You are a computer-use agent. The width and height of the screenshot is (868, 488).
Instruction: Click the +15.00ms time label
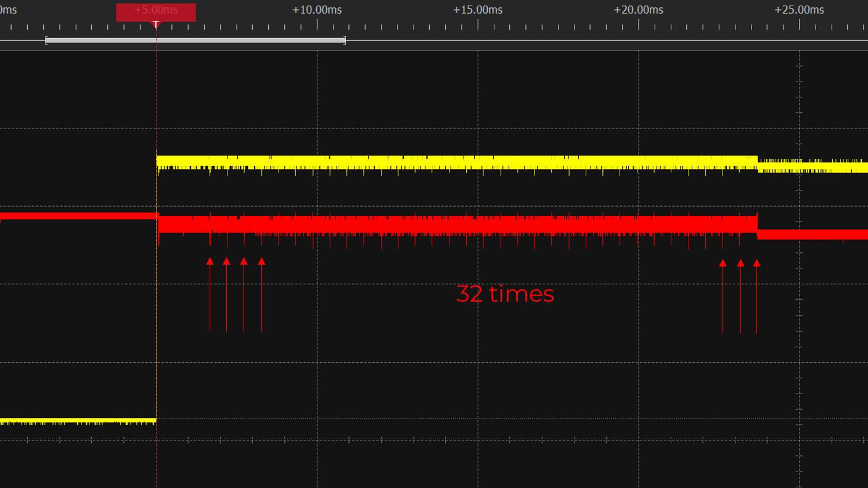click(478, 10)
